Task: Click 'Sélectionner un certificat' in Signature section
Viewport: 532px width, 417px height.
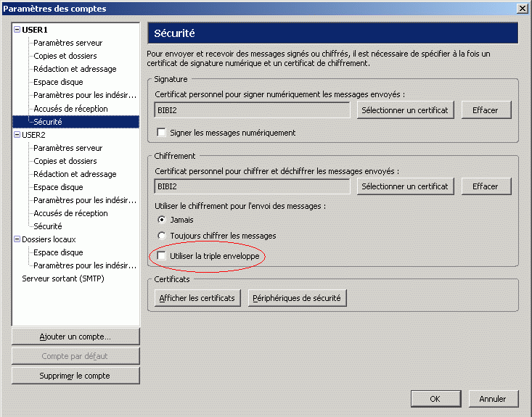Action: (x=405, y=110)
